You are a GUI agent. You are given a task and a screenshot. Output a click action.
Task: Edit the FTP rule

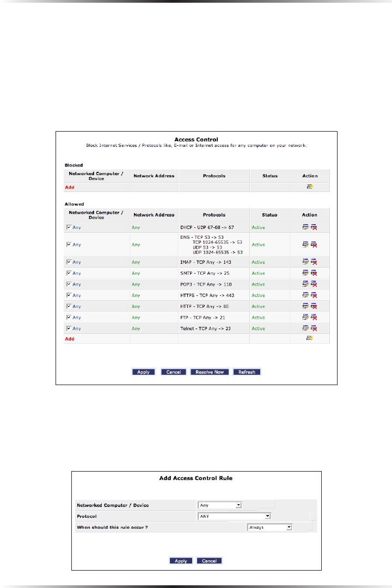(305, 317)
